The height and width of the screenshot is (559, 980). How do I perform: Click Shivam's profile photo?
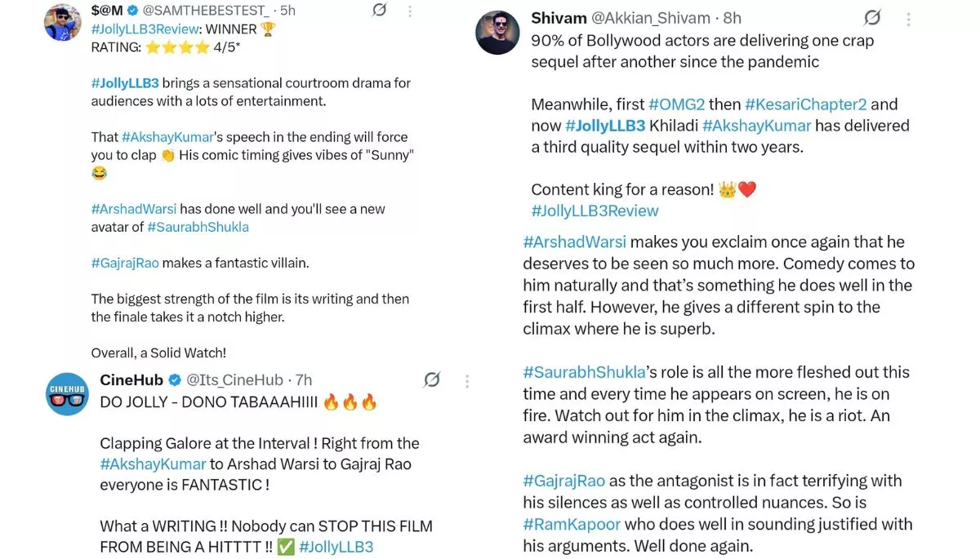coord(497,33)
